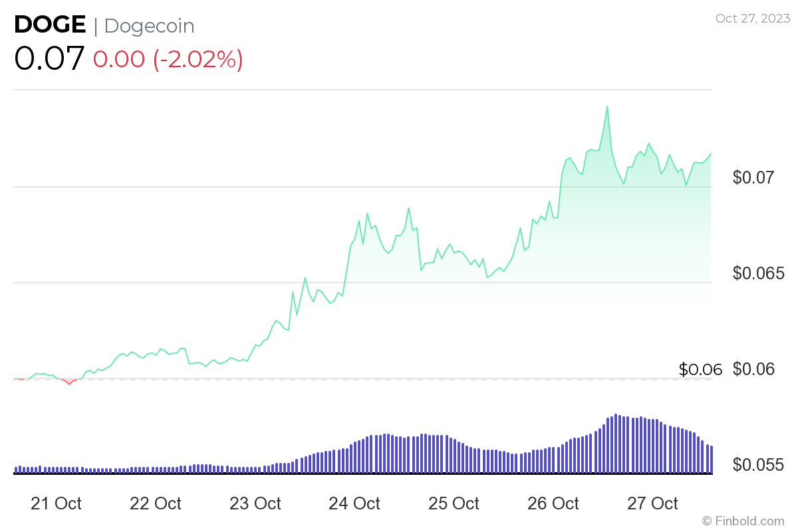
Task: Click the $0.07 y-axis price label
Action: tap(754, 178)
